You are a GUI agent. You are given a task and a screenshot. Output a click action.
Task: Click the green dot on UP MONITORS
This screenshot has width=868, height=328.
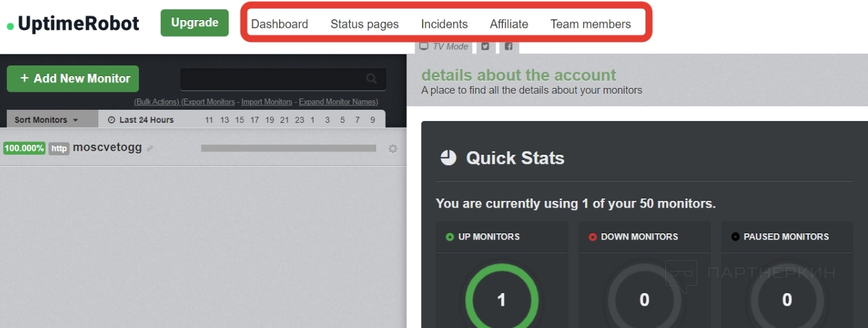pos(450,237)
